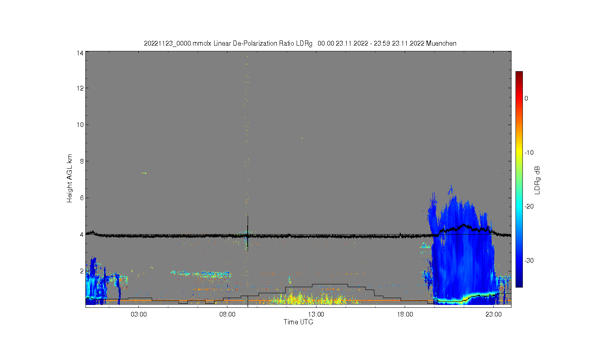Click the 'LDRg dB' colorbar label
Image resolution: width=607 pixels, height=364 pixels.
click(x=537, y=180)
